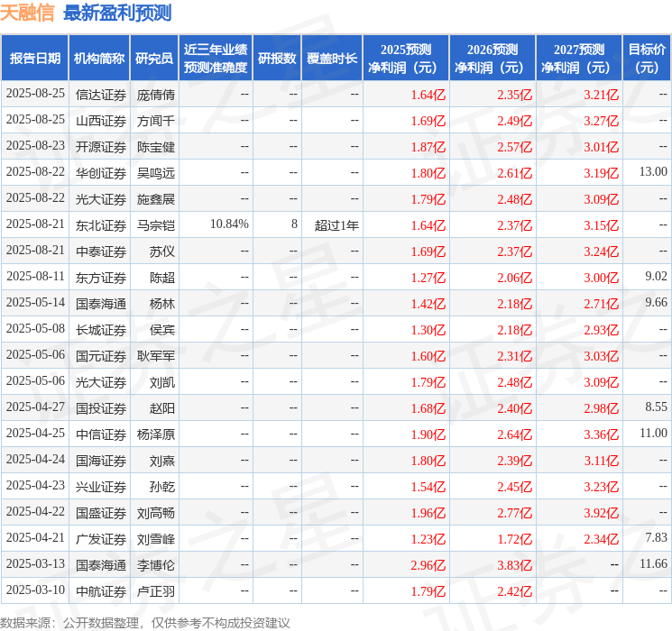Select 国盛证券 institution cell

click(x=101, y=513)
